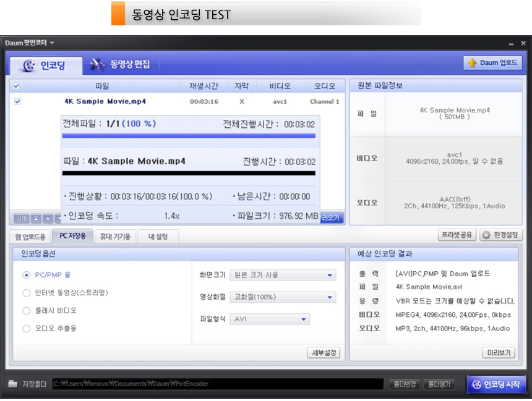Open the 웹 업로드용 tab
Viewport: 532px width, 401px height.
pos(30,237)
